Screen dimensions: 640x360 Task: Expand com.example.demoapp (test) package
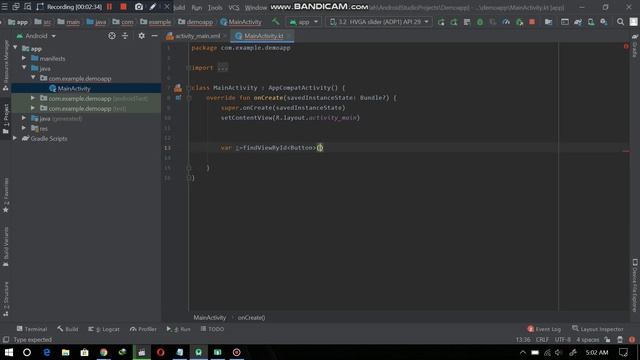(33, 108)
